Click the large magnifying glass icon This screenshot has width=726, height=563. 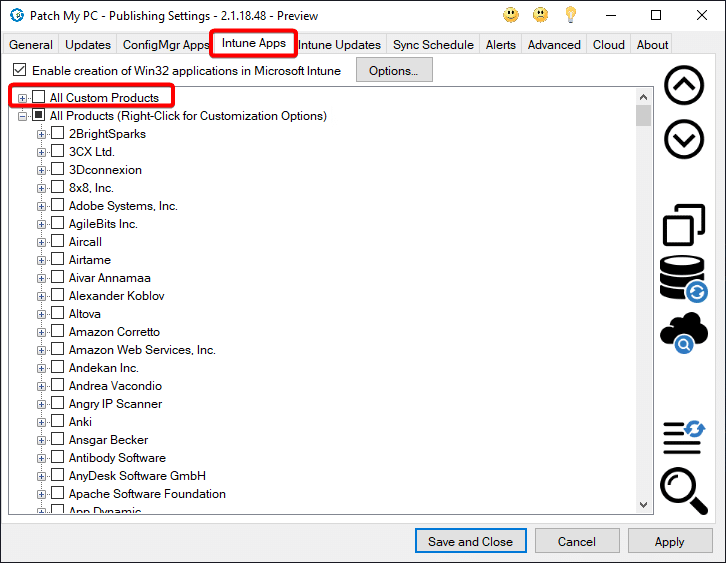click(x=684, y=491)
